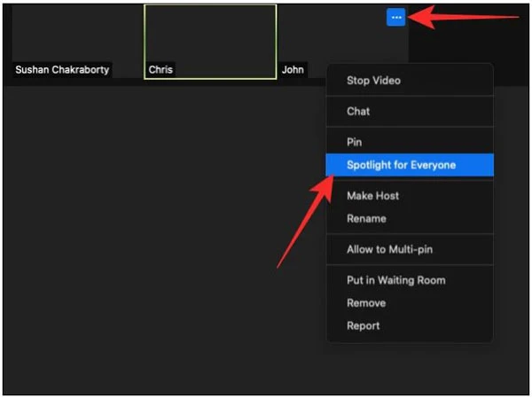This screenshot has width=532, height=398.
Task: Choose Rename from the menu
Action: click(410, 219)
